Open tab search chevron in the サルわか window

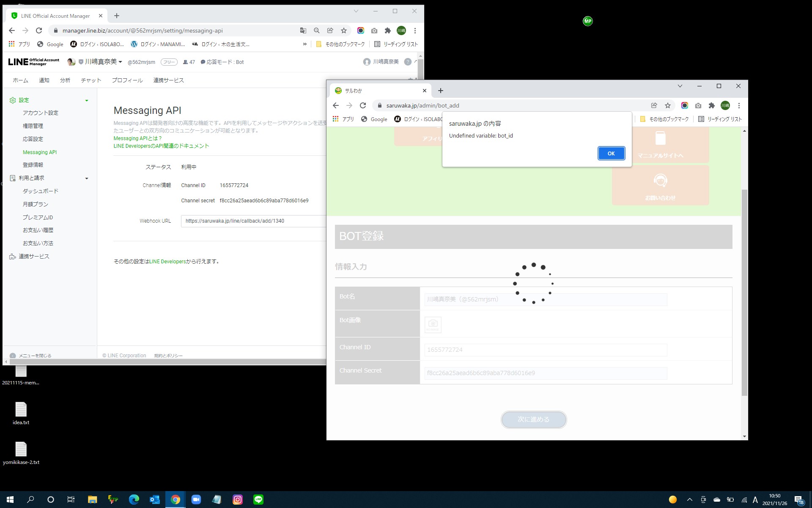coord(680,86)
